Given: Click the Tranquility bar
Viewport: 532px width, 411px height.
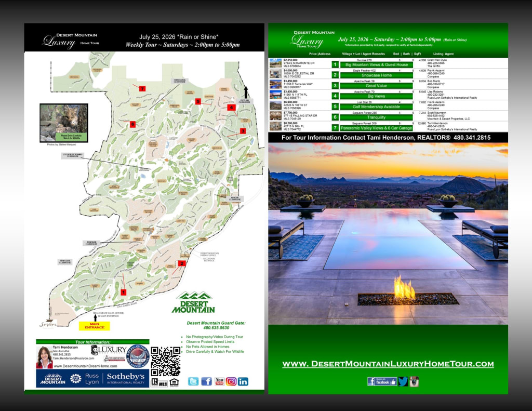Looking at the screenshot, I should click(x=377, y=117).
